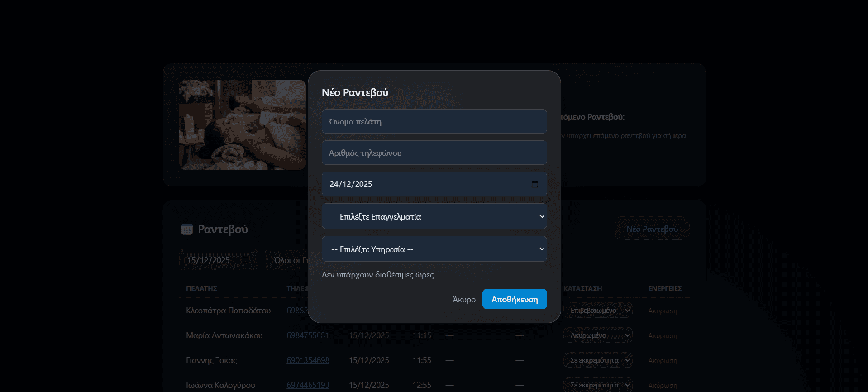Image resolution: width=868 pixels, height=392 pixels.
Task: Open status dropdown for Ιωάννα Καλογύρου
Action: 597,385
